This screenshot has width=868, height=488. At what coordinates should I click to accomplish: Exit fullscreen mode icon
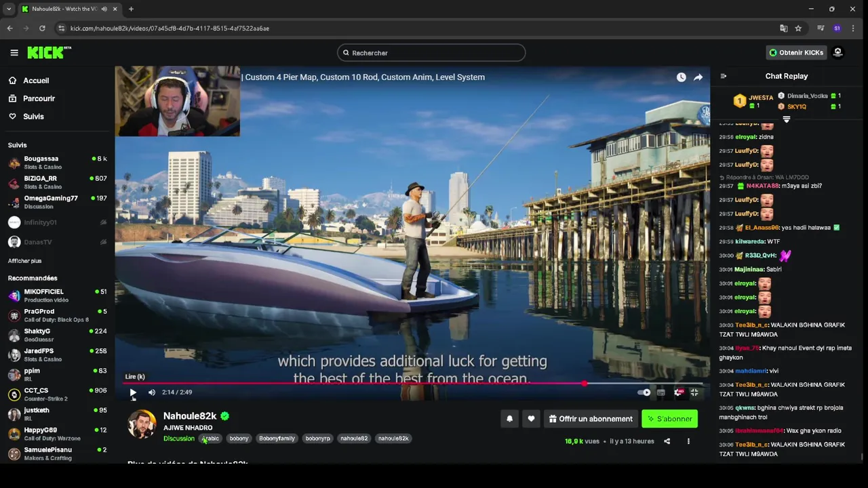(694, 392)
